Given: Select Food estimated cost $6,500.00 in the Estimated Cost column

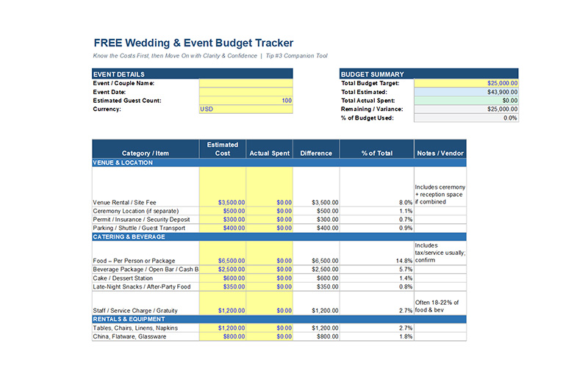Looking at the screenshot, I should (x=223, y=253).
